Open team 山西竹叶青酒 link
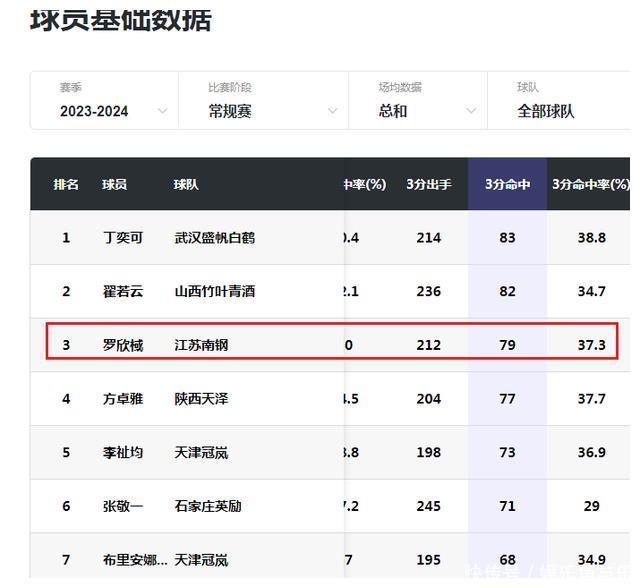The image size is (640, 588). 214,292
